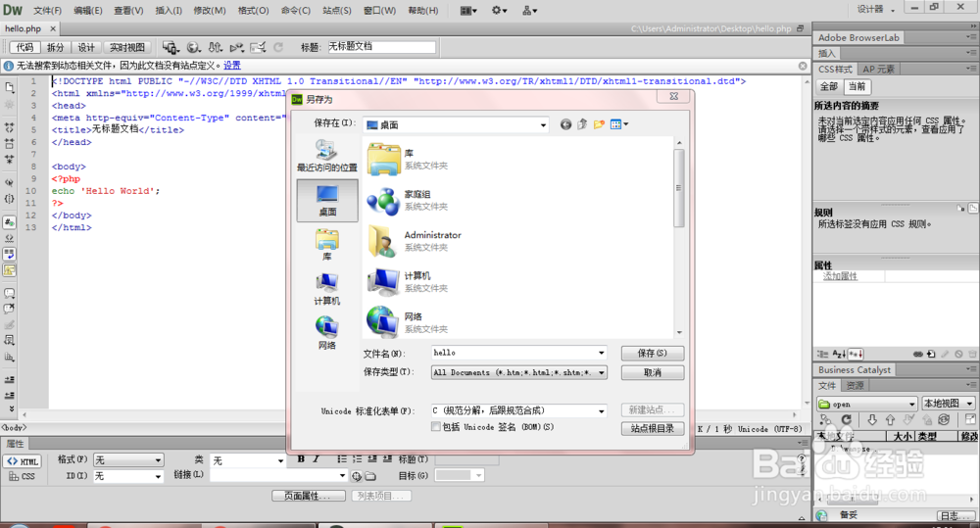Expand Files panel with the expand icon
The image size is (980, 528).
click(x=970, y=420)
